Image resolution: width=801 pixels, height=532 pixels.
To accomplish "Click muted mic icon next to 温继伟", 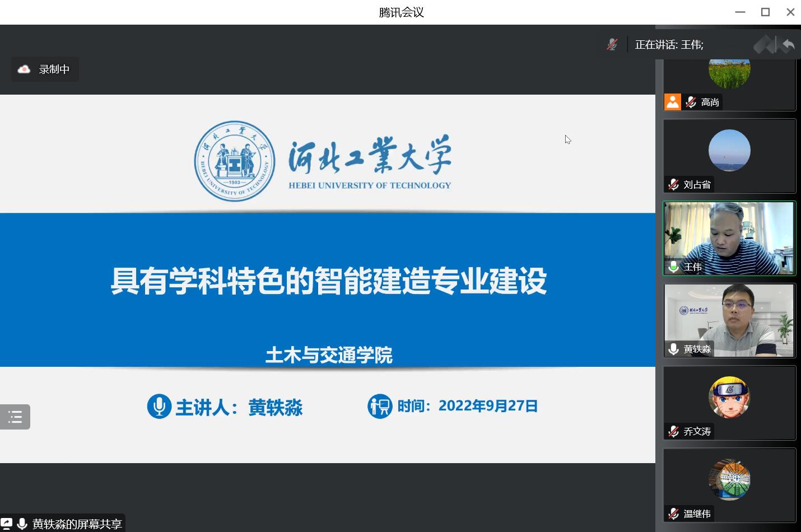I will coord(673,514).
